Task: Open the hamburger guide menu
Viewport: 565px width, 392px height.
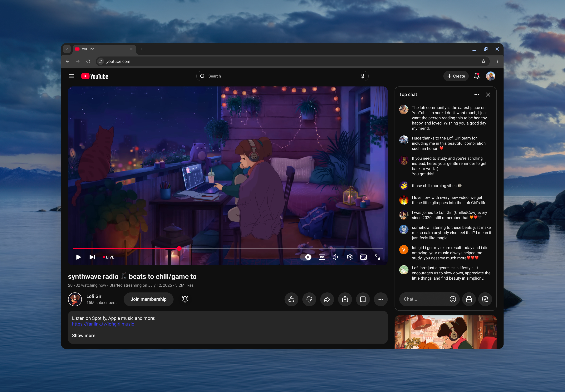Action: [x=71, y=76]
